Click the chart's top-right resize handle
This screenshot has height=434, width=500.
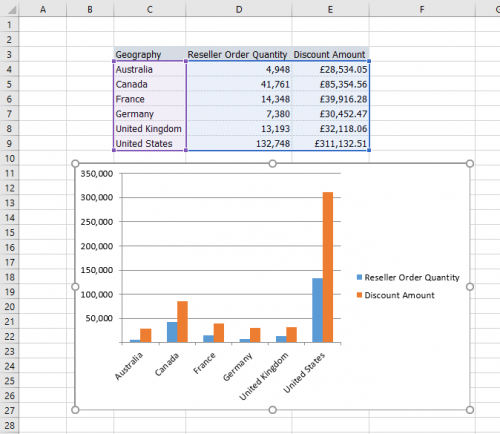(x=470, y=163)
